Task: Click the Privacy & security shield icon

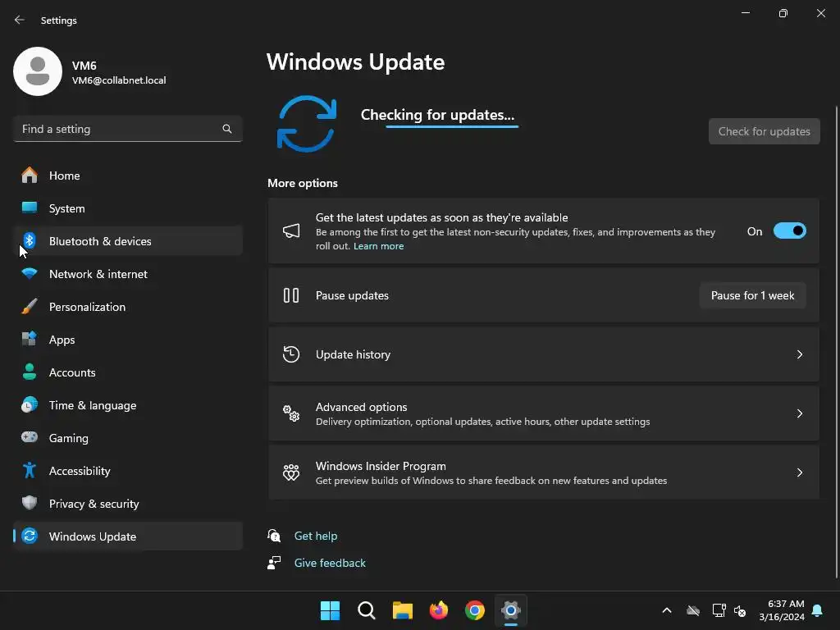Action: 30,503
